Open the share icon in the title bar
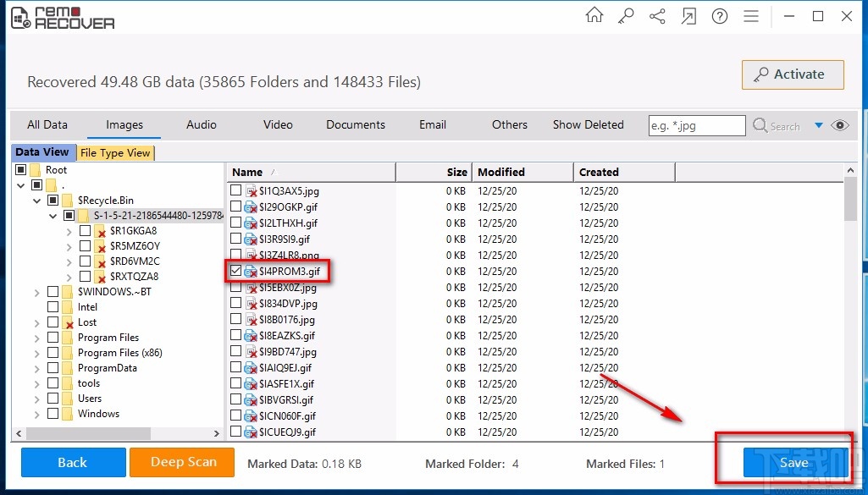The image size is (868, 495). (657, 15)
